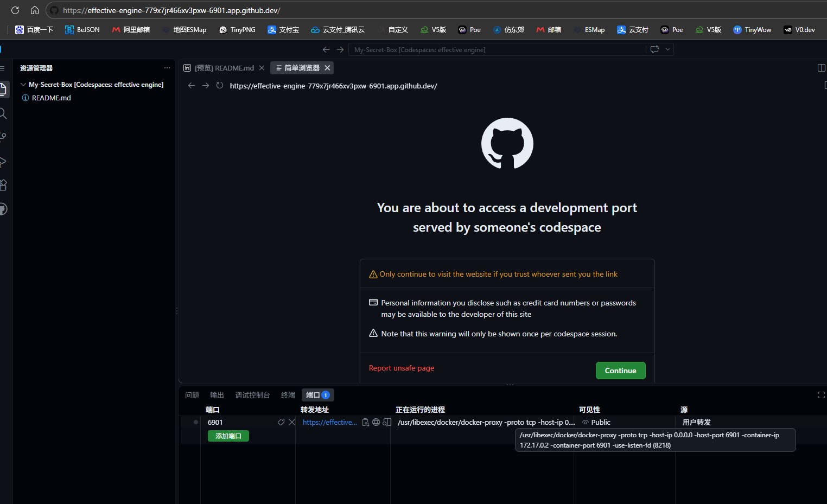Stop forwarding port 6901 (X icon)
The width and height of the screenshot is (827, 504).
(x=292, y=422)
